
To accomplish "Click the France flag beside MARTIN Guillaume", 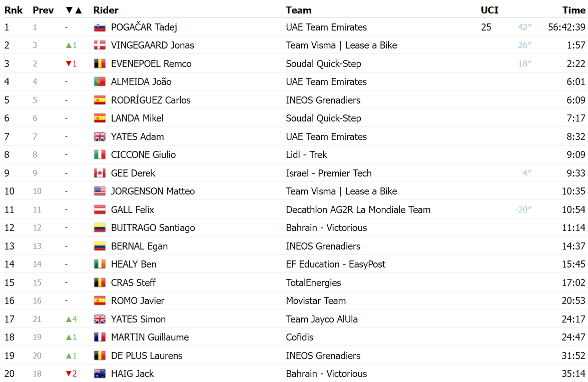I will click(x=100, y=337).
